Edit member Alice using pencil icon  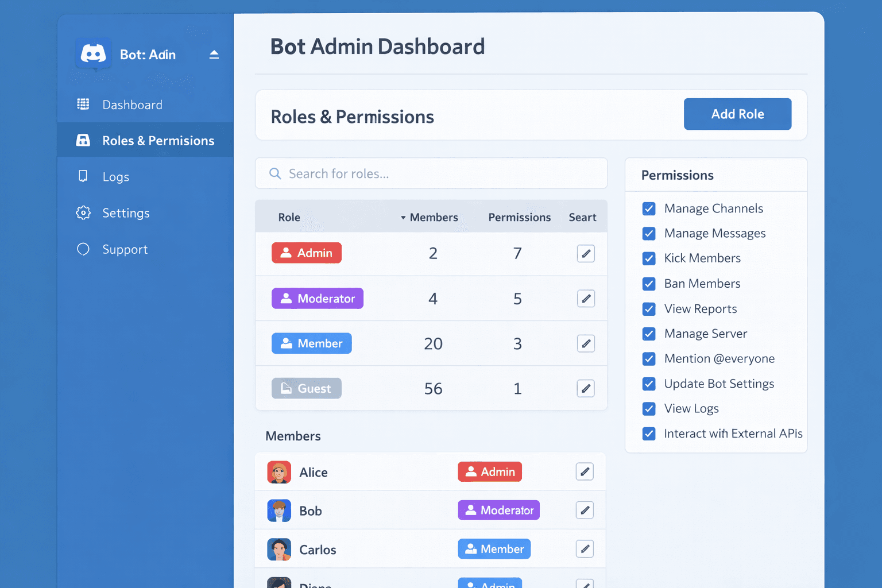[585, 472]
